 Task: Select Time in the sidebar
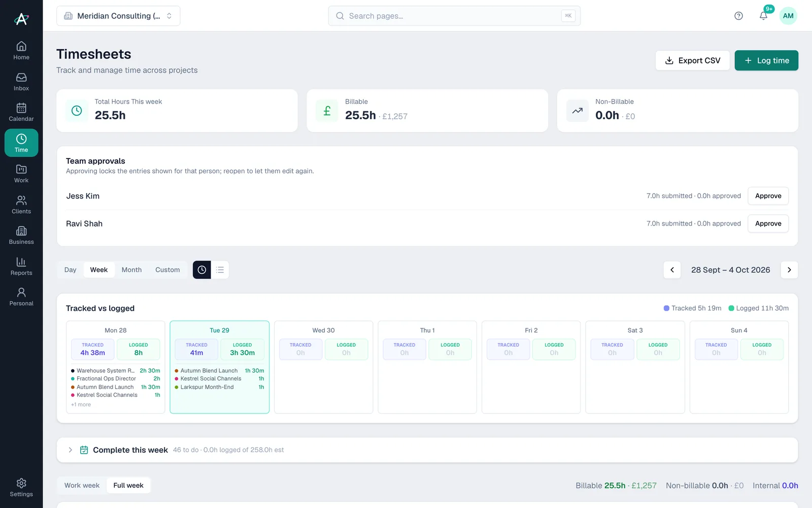point(21,143)
